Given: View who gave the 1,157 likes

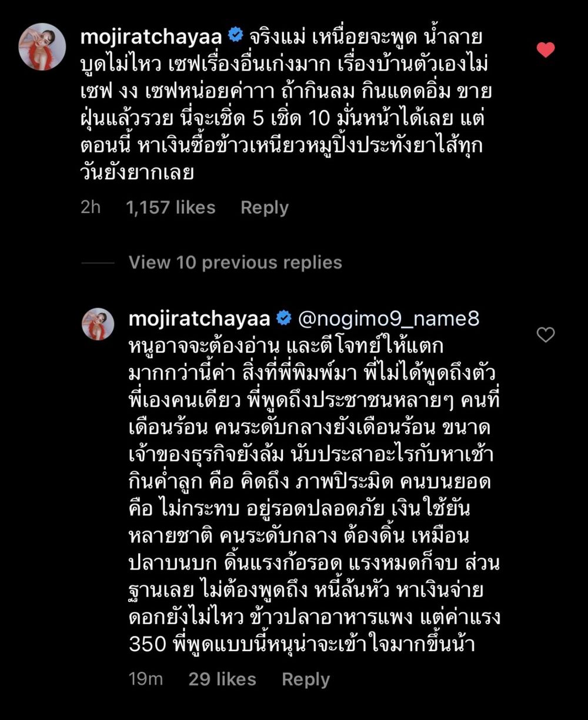Looking at the screenshot, I should 171,207.
